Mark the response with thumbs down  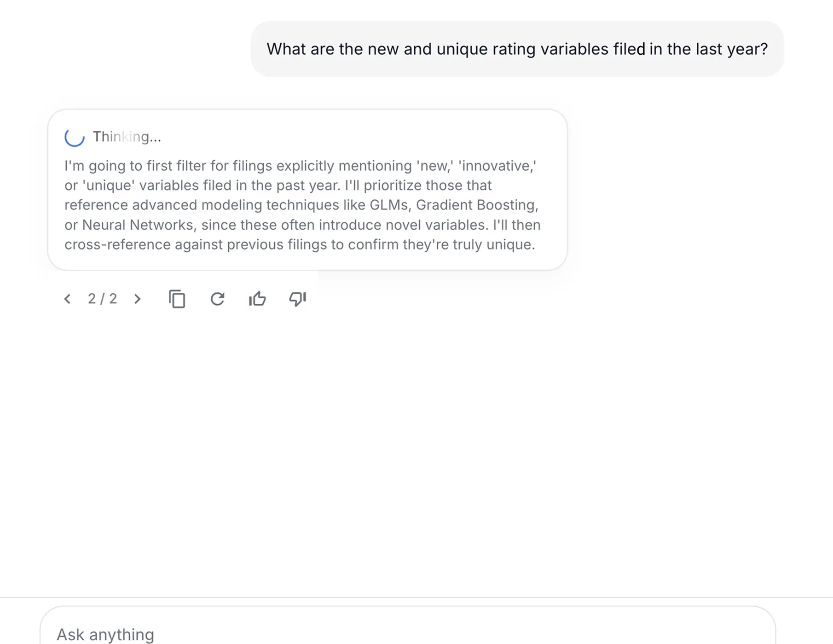(x=298, y=299)
